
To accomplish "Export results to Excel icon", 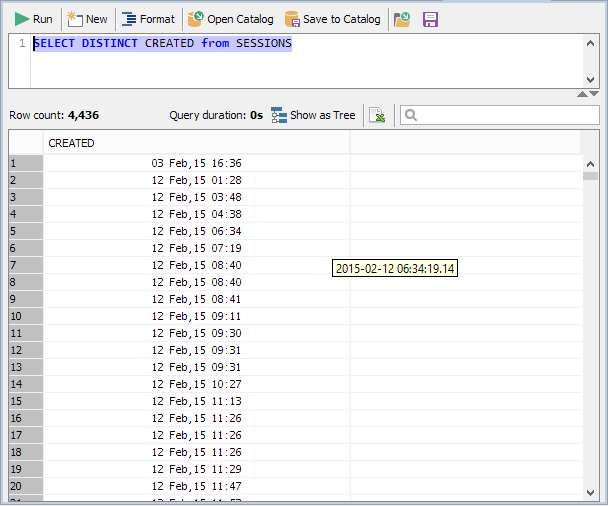I will (377, 115).
